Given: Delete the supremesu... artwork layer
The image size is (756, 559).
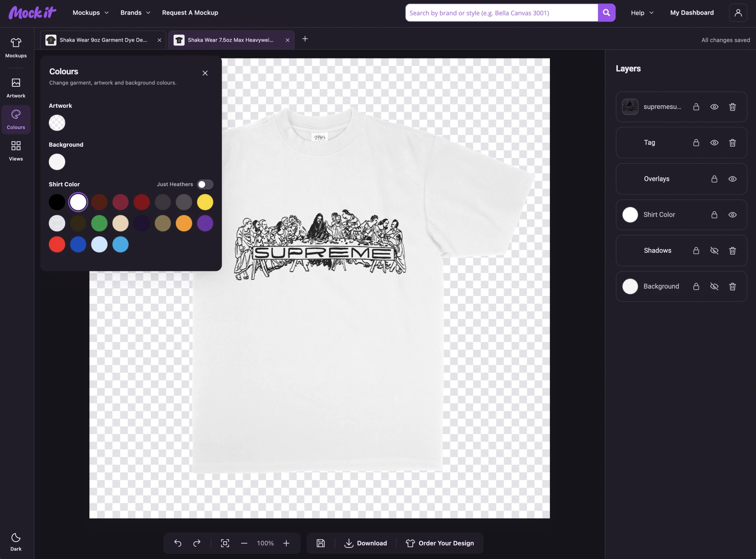Looking at the screenshot, I should (732, 107).
